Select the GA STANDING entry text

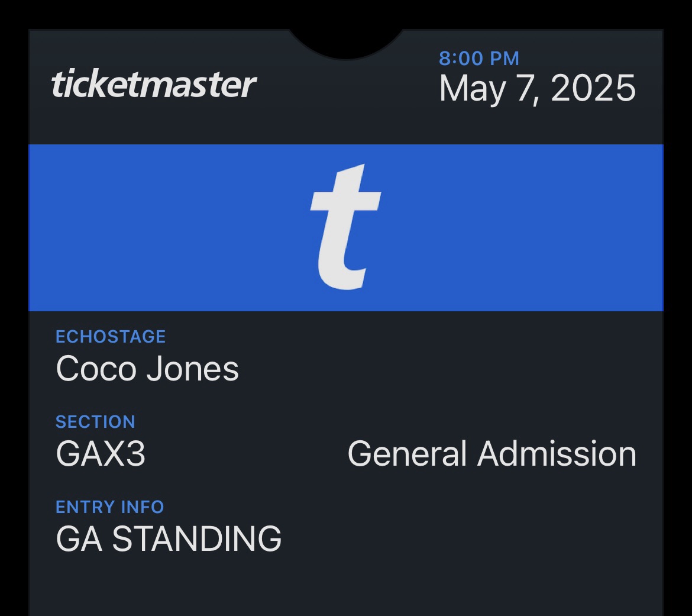(x=169, y=539)
